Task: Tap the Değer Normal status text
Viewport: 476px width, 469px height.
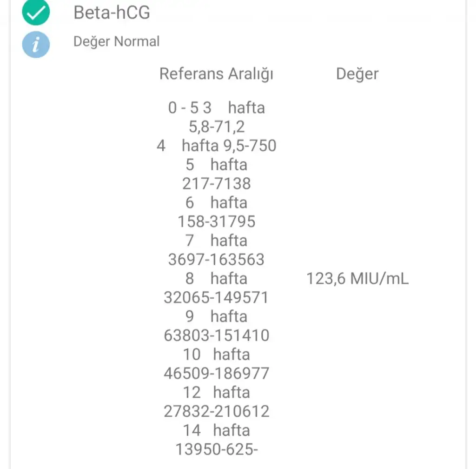Action: pos(116,41)
